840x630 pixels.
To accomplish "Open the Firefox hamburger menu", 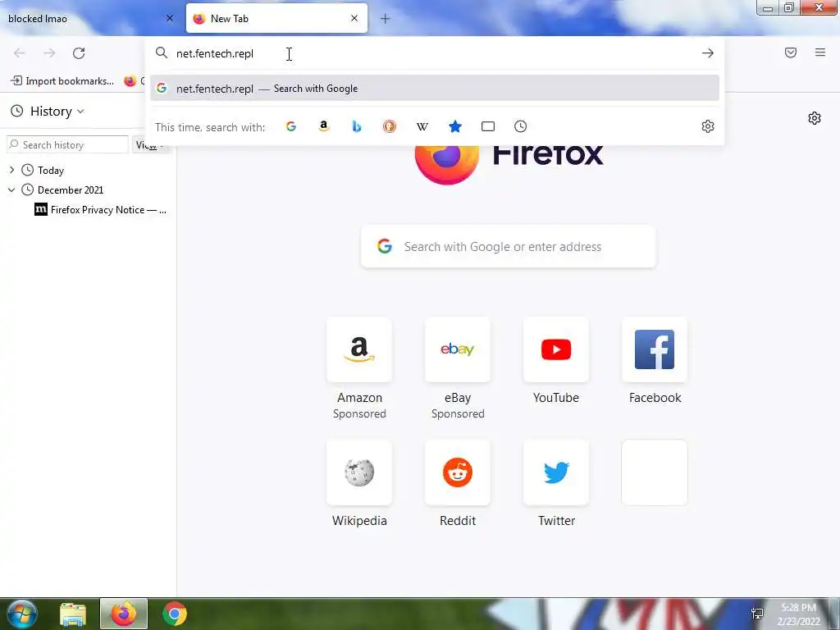I will [820, 52].
